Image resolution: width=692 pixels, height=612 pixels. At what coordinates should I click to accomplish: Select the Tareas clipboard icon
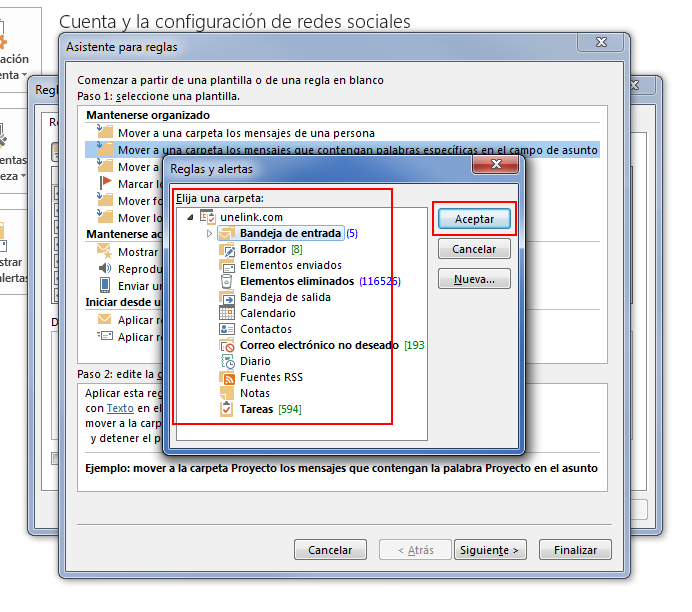[226, 409]
